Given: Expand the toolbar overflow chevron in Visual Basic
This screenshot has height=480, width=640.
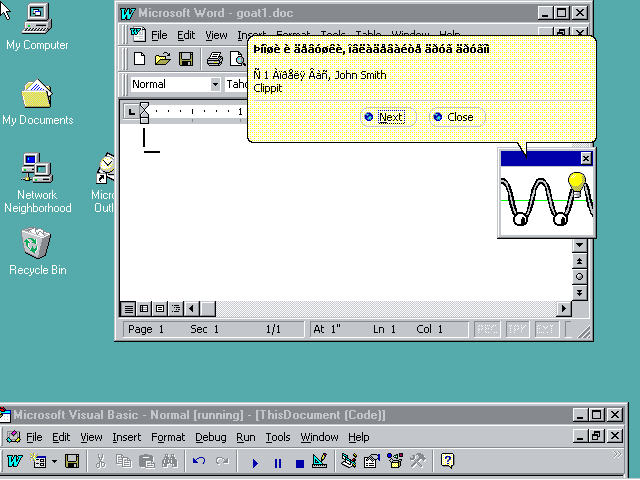Looking at the screenshot, I should [x=617, y=455].
